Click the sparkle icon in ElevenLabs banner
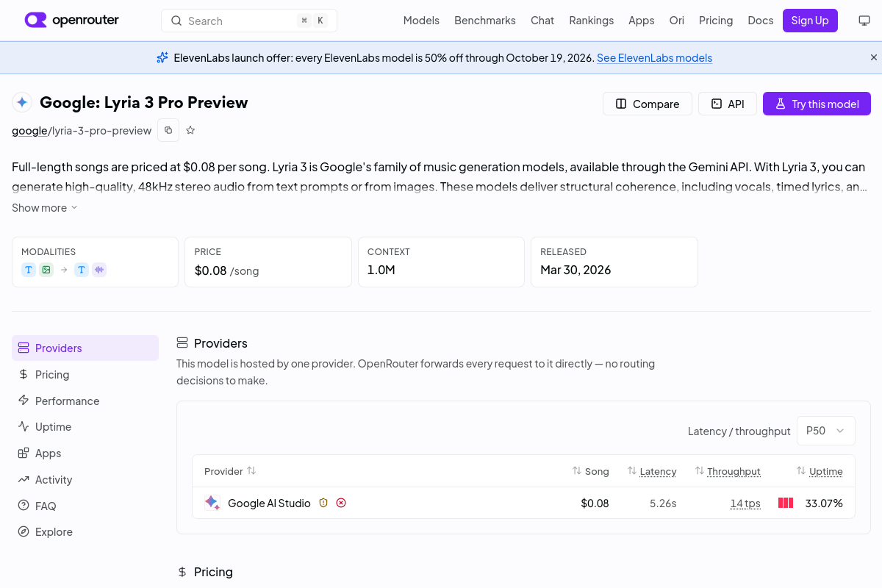Screen dimensions: 882x588 (x=162, y=57)
